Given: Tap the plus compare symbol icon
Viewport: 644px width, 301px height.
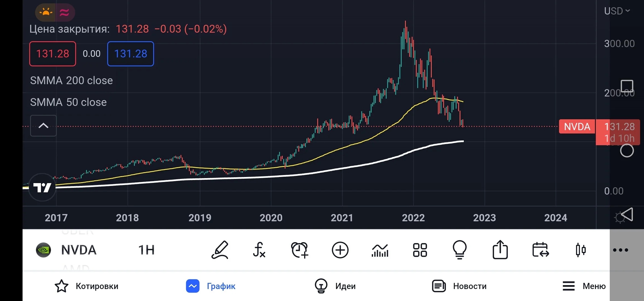Looking at the screenshot, I should tap(340, 250).
